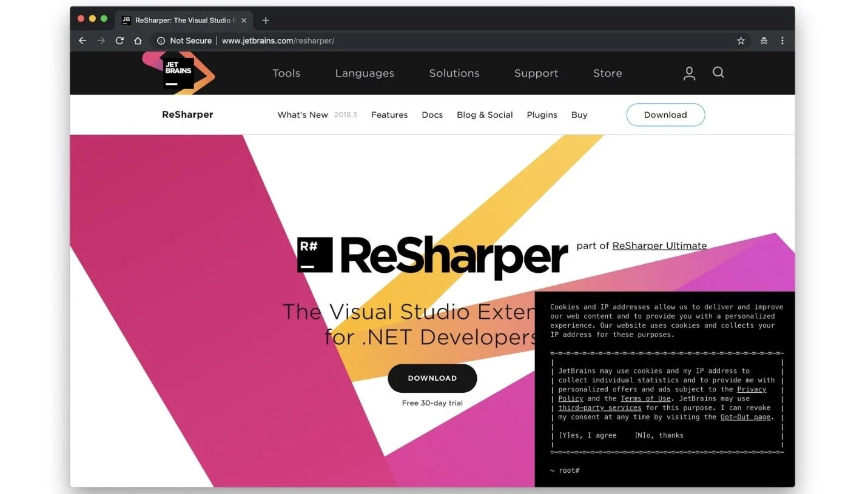The image size is (868, 494).
Task: Click the browser forward arrow
Action: click(x=101, y=41)
